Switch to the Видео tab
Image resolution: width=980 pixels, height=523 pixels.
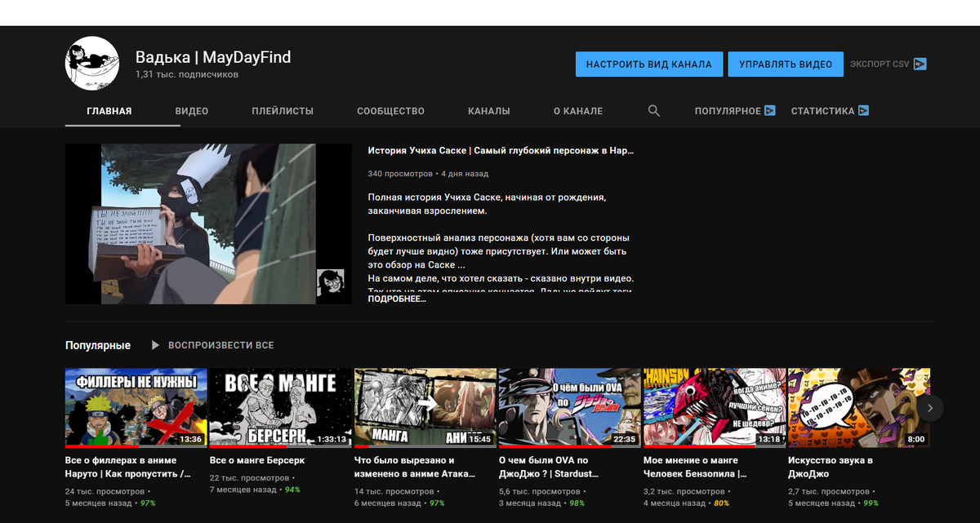(192, 111)
